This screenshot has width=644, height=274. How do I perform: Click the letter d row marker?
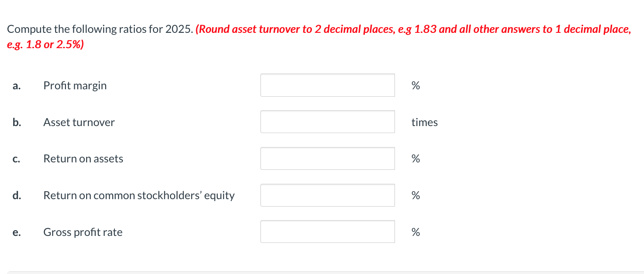pos(16,195)
